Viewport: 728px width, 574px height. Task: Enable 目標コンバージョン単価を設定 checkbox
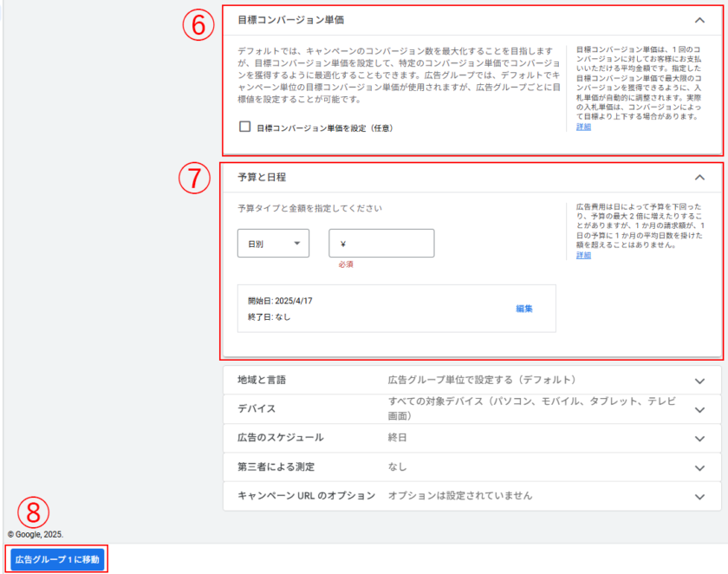[245, 127]
